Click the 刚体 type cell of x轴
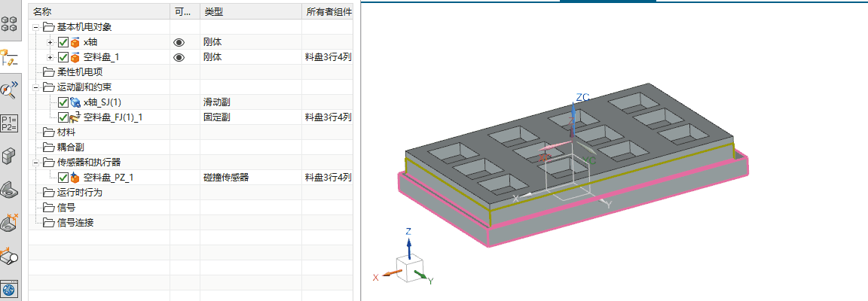The image size is (868, 301). pos(212,42)
